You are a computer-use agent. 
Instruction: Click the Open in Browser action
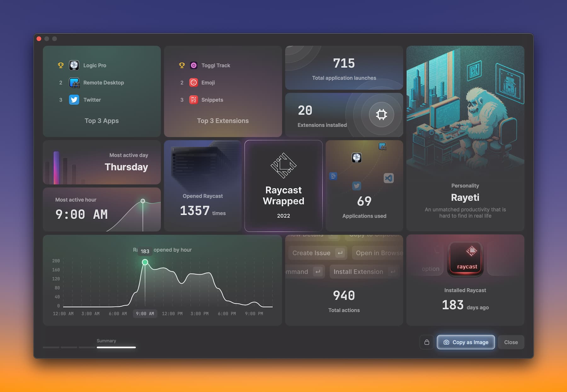[x=377, y=253]
